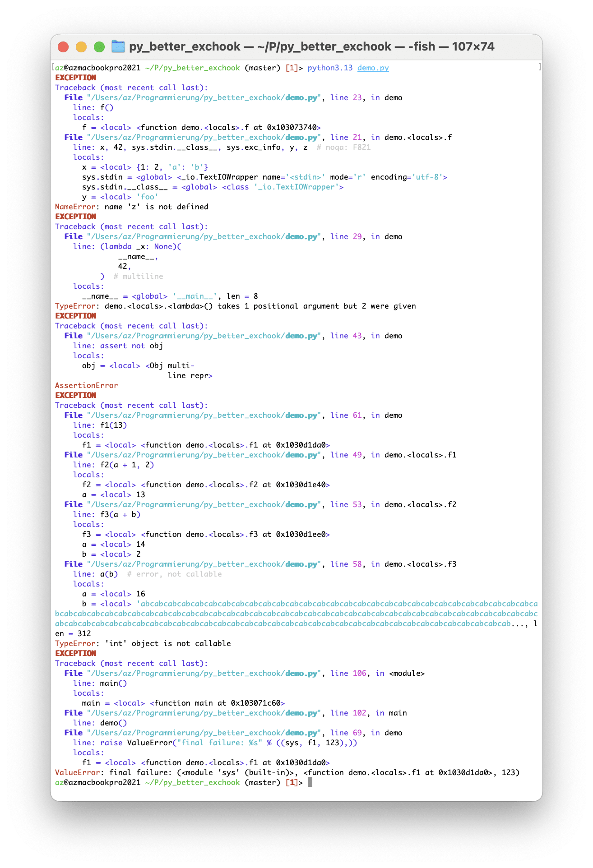Image resolution: width=593 pixels, height=868 pixels.
Task: Click the line number 29 in the traceback
Action: coord(357,236)
